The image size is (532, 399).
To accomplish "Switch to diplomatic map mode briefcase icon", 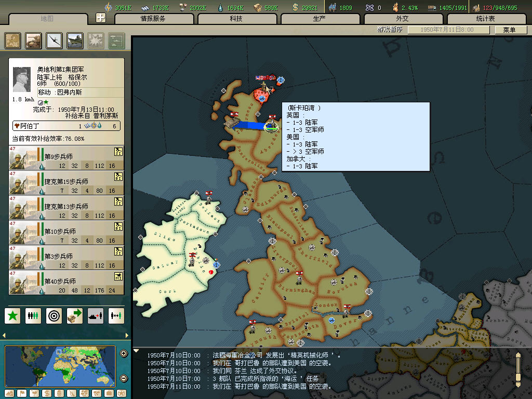I will click(x=109, y=394).
